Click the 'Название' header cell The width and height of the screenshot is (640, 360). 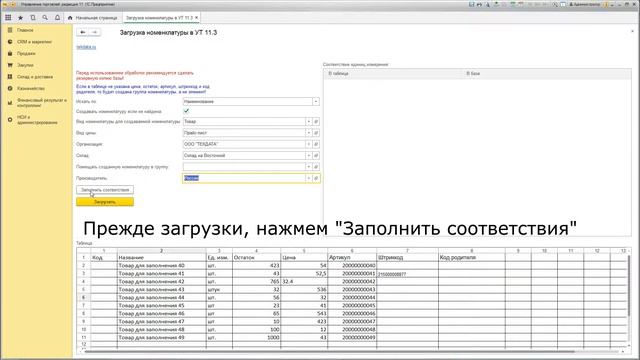(162, 258)
